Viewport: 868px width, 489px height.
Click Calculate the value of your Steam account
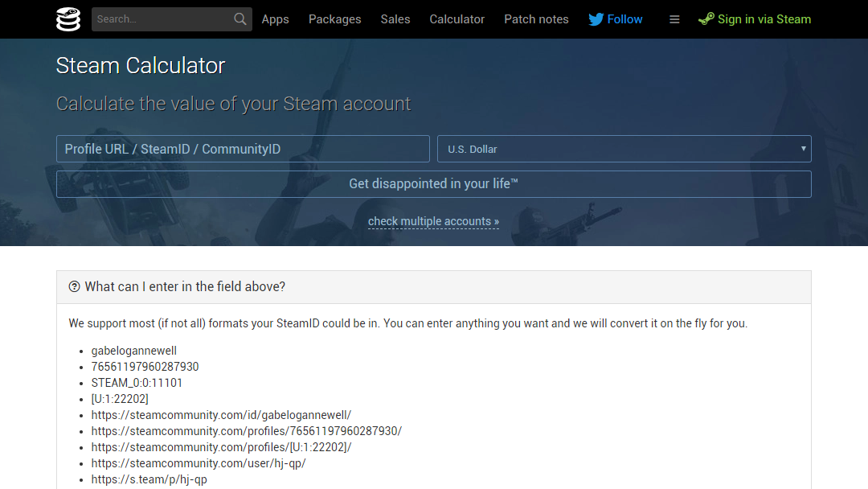[234, 104]
